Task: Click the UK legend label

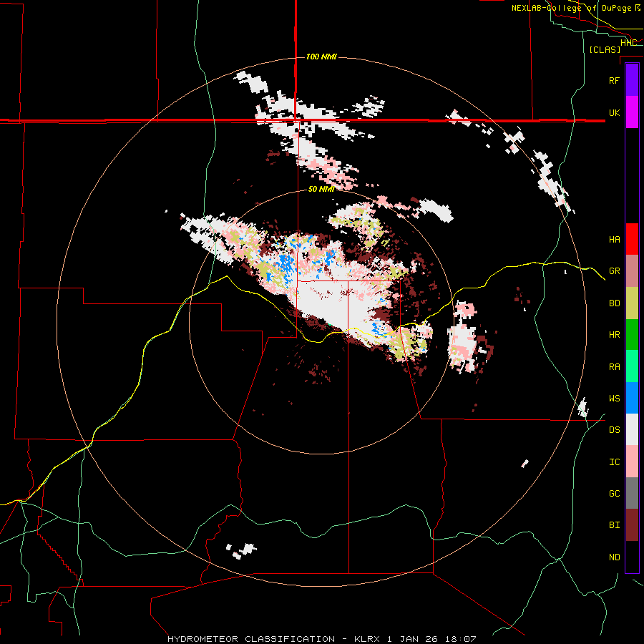Action: 614,112
